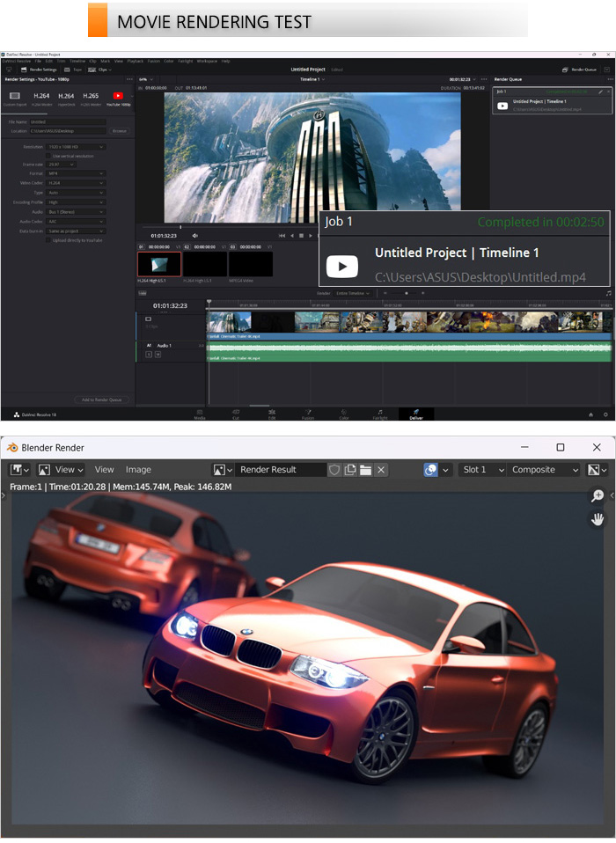The height and width of the screenshot is (843, 616).
Task: Click the zoom magnifier in Blender Render
Action: coord(598,497)
